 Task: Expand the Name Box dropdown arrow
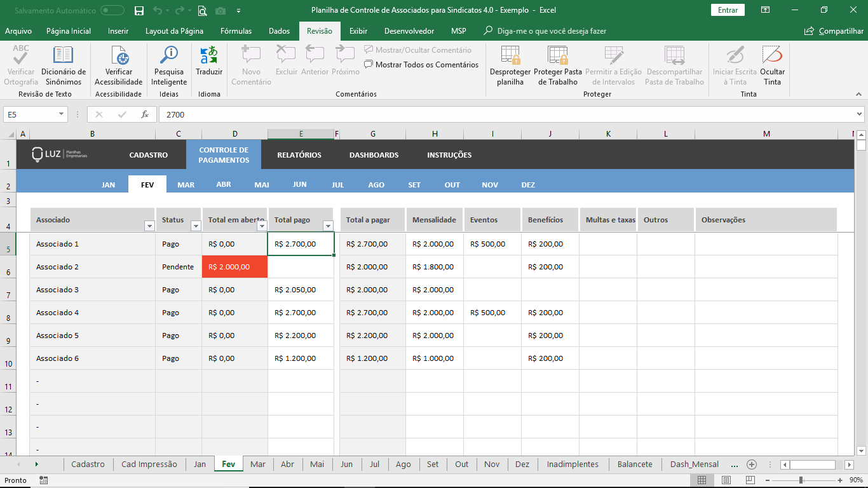62,114
